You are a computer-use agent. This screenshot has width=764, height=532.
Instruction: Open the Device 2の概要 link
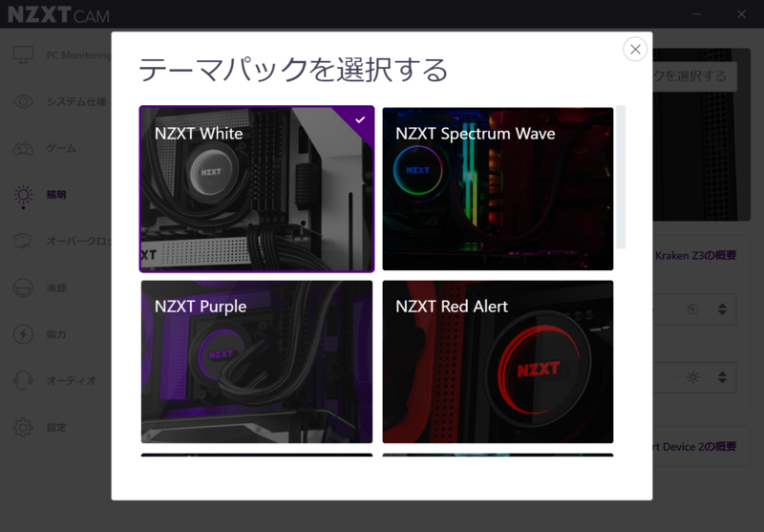click(694, 447)
